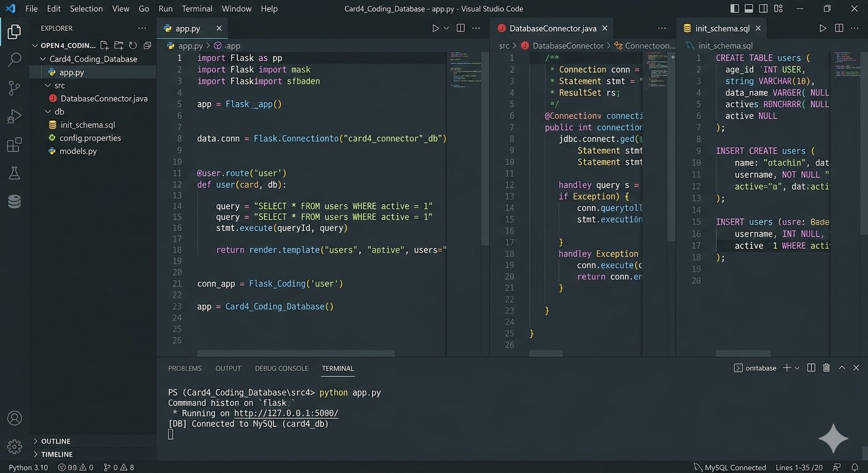Switch to the DEBUG CONSOLE tab

pos(281,368)
